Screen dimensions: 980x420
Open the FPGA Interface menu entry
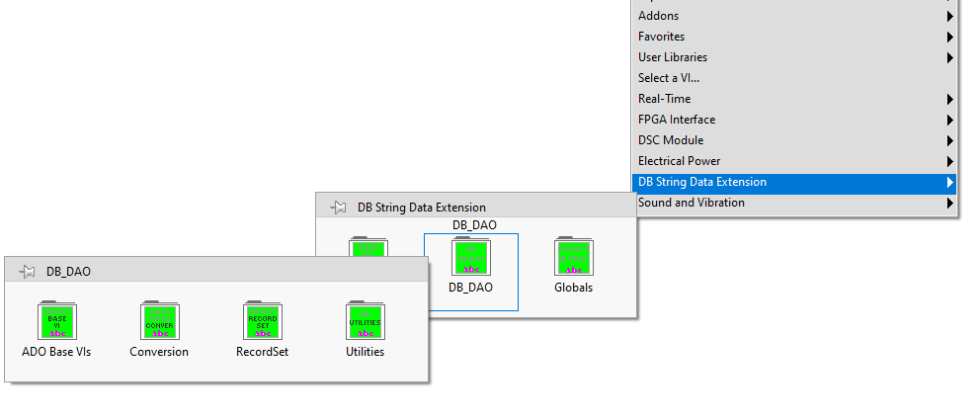click(x=794, y=120)
